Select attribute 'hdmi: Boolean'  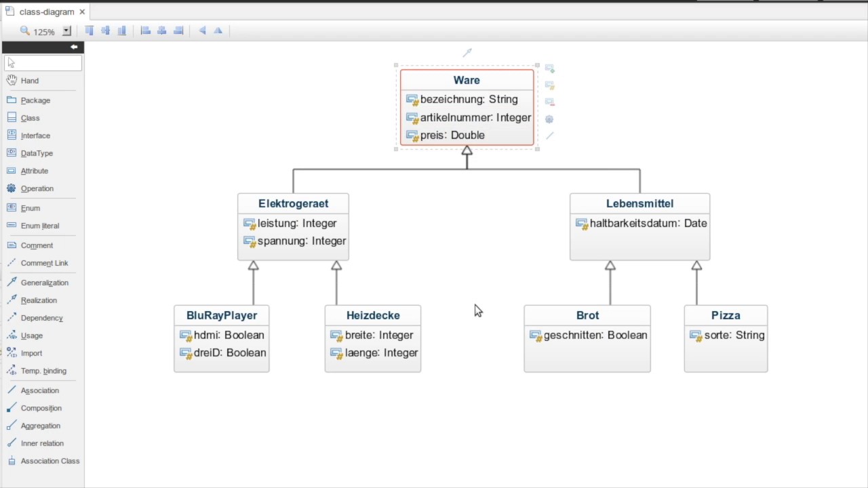(x=222, y=335)
